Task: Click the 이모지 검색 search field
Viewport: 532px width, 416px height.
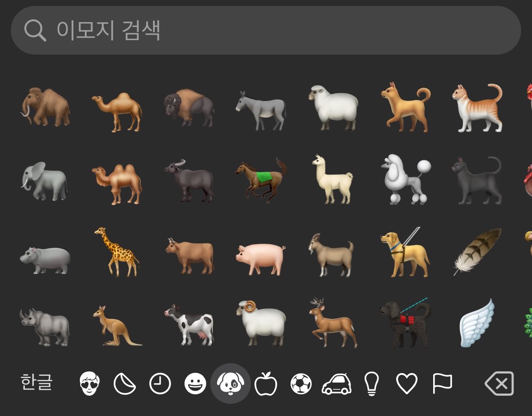Action: tap(266, 30)
